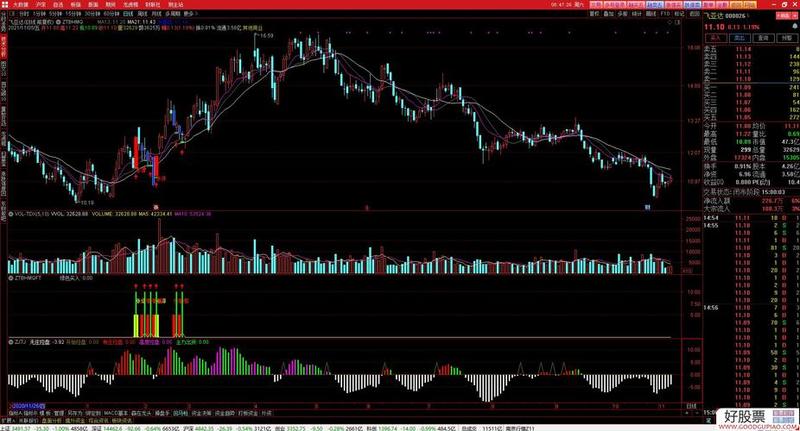The width and height of the screenshot is (800, 431).
Task: Click 深证 index in status bar
Action: (x=96, y=428)
